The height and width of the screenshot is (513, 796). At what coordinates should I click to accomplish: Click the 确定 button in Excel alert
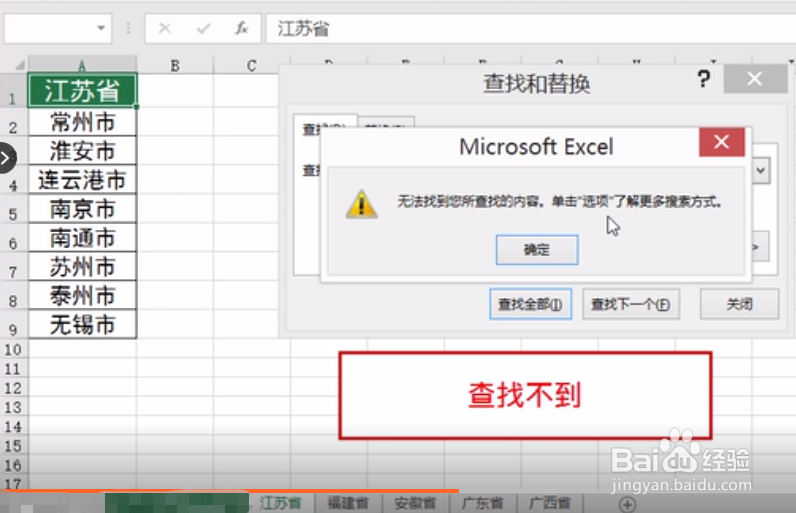pos(537,250)
